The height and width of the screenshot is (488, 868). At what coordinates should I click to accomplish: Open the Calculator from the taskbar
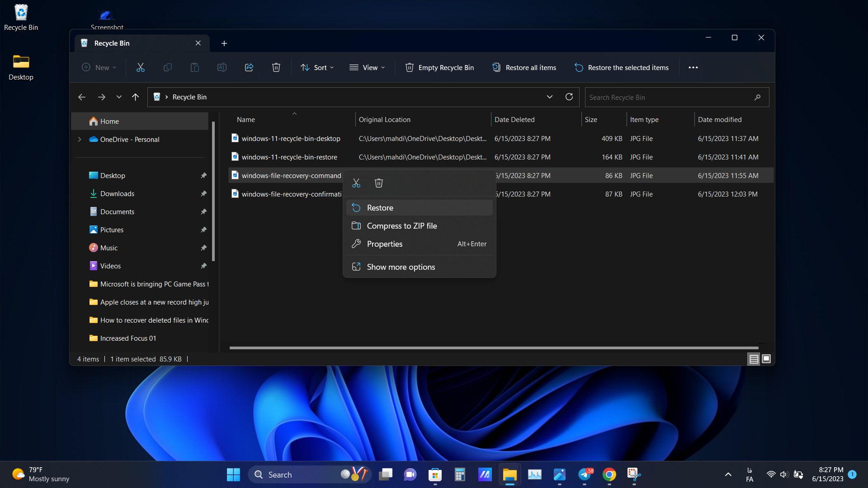[460, 474]
